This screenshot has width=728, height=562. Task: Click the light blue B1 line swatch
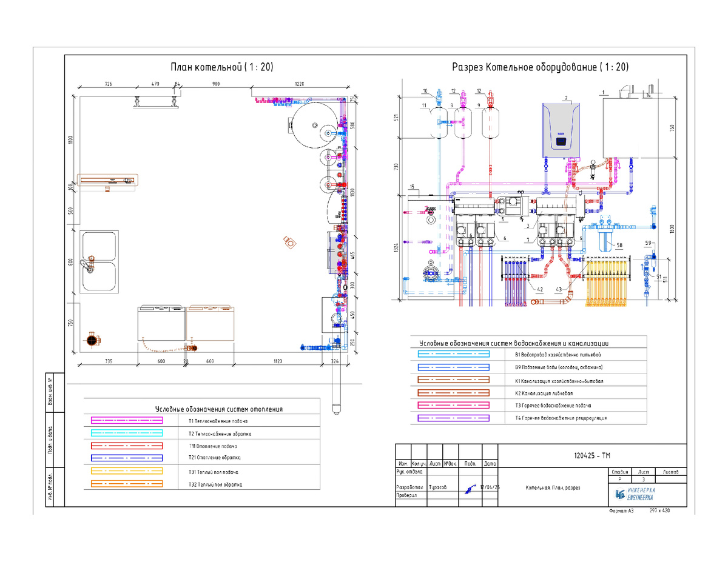pos(453,353)
